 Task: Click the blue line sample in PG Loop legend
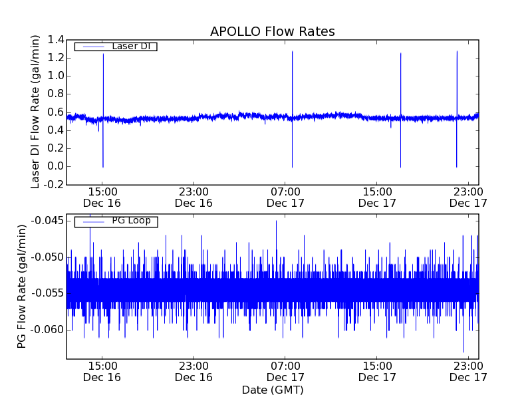[x=94, y=222]
